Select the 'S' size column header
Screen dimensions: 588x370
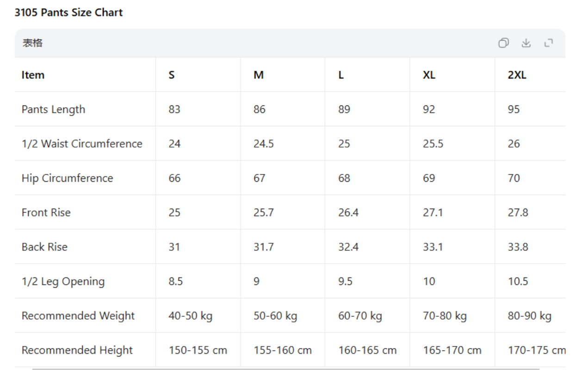pyautogui.click(x=172, y=75)
